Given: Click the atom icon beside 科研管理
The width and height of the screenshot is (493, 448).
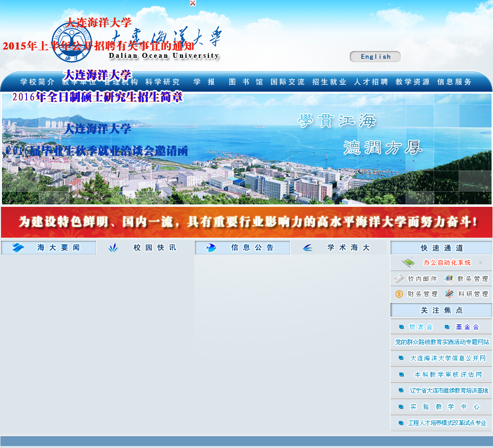Looking at the screenshot, I should (449, 294).
